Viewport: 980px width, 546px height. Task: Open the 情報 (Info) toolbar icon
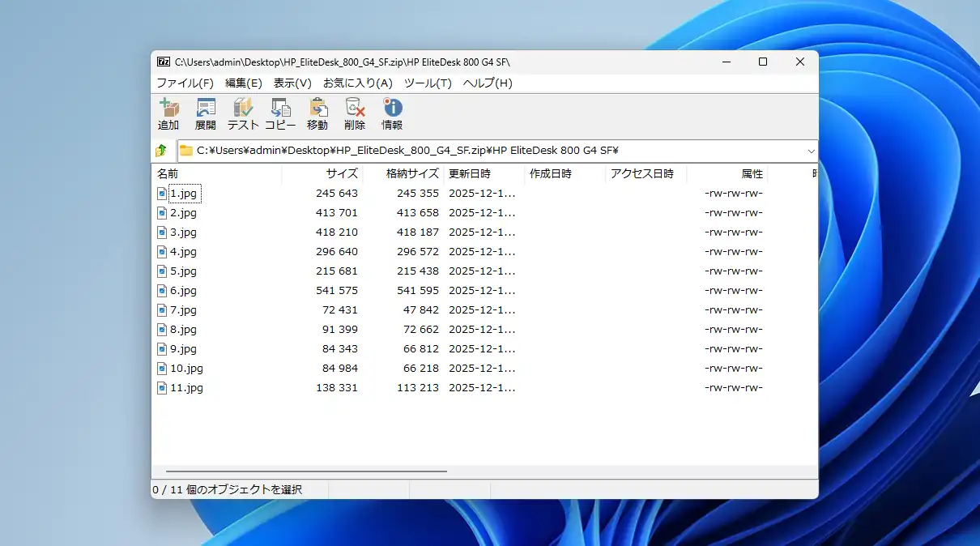[392, 113]
